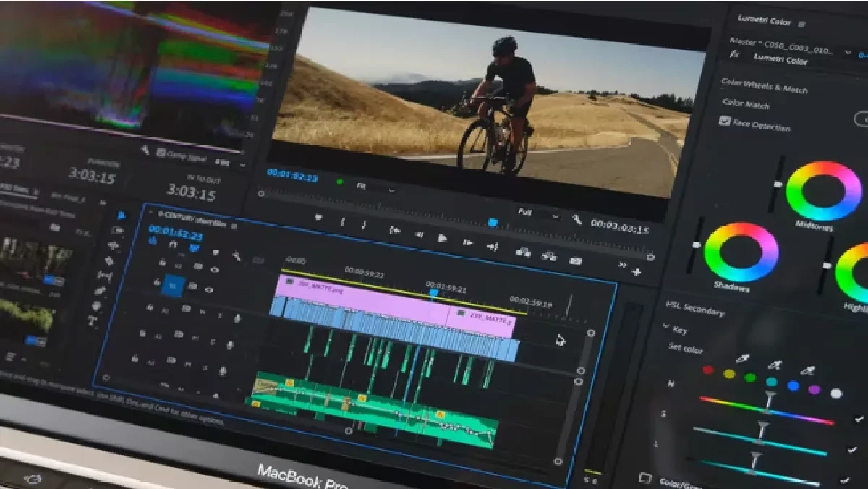This screenshot has height=489, width=868.
Task: Open the monitor settings wrench icon
Action: pyautogui.click(x=576, y=218)
